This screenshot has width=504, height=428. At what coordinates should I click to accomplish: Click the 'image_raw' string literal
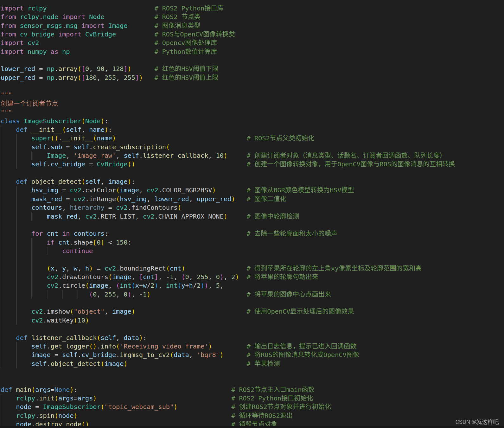tap(95, 156)
